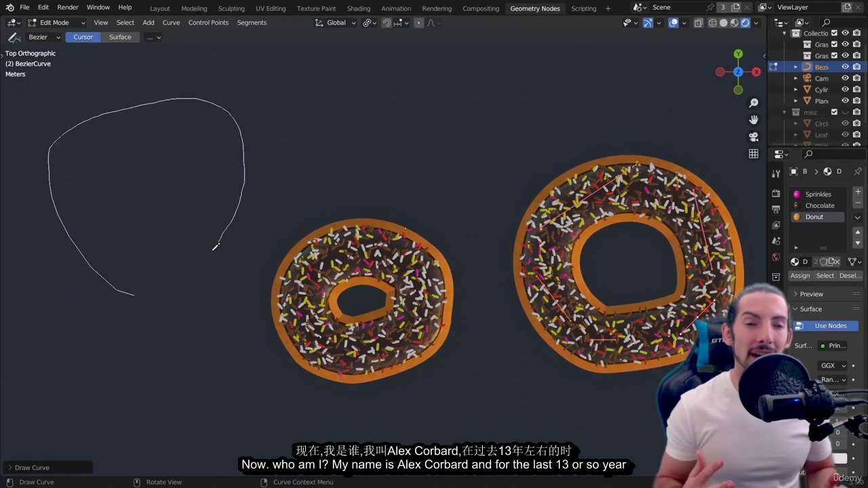868x488 pixels.
Task: Click the Blender logo icon
Action: (x=9, y=7)
